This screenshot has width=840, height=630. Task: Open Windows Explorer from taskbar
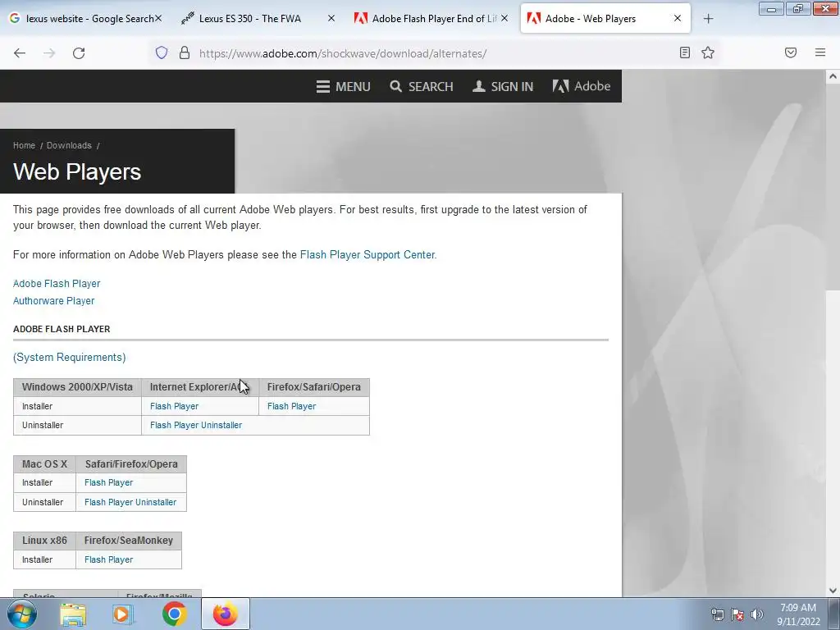click(x=73, y=614)
